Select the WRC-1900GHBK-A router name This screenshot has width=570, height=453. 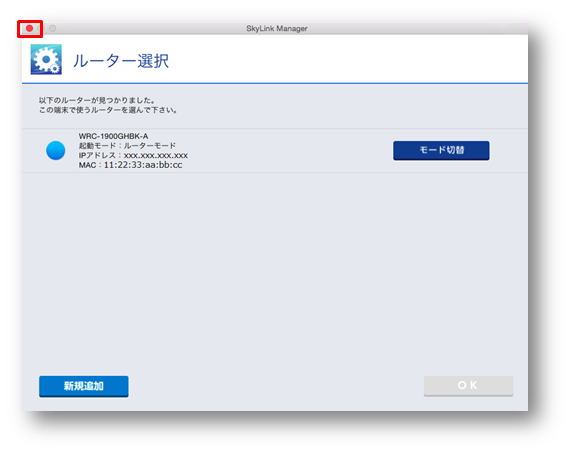pyautogui.click(x=113, y=136)
